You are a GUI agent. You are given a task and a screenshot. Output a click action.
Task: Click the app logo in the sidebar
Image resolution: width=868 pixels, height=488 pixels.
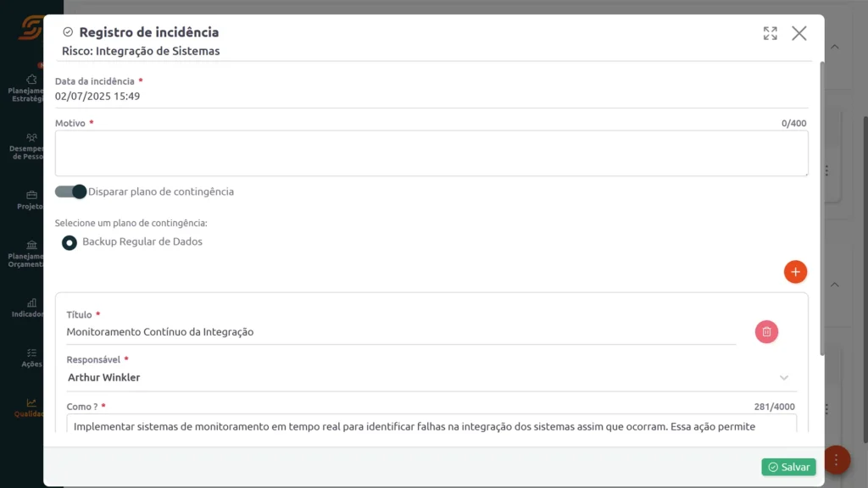coord(31,28)
